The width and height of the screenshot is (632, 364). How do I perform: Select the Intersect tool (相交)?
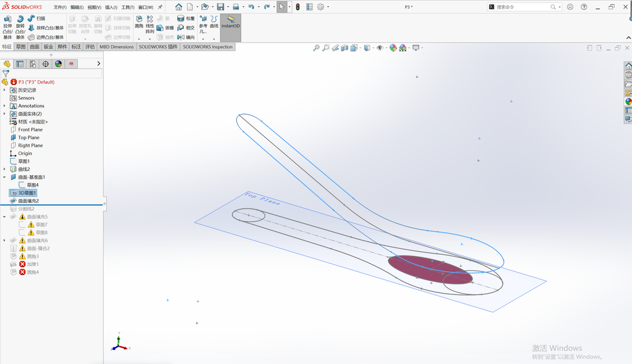click(186, 28)
